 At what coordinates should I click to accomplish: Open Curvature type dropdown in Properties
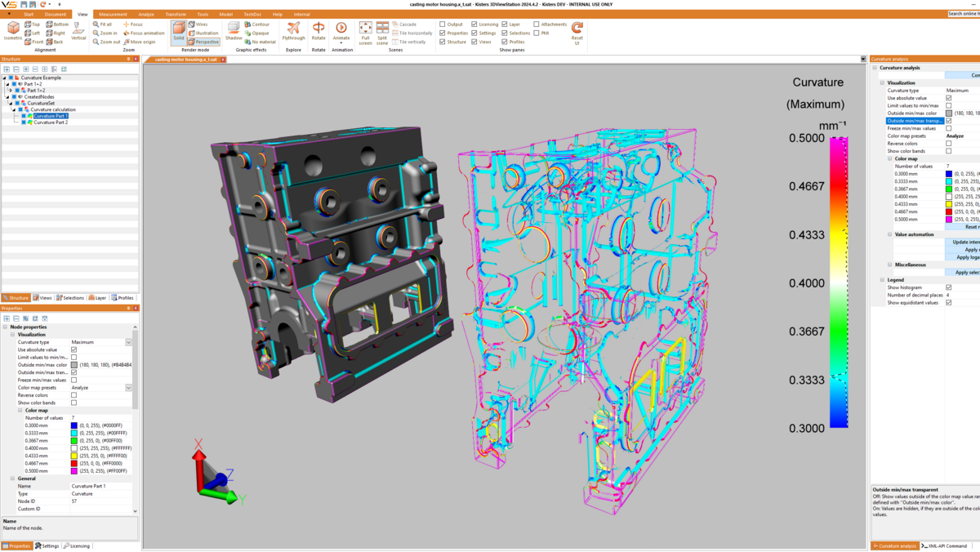[x=128, y=342]
